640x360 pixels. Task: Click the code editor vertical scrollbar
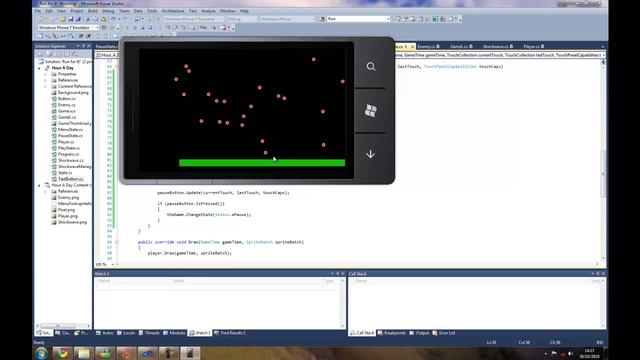click(x=603, y=161)
